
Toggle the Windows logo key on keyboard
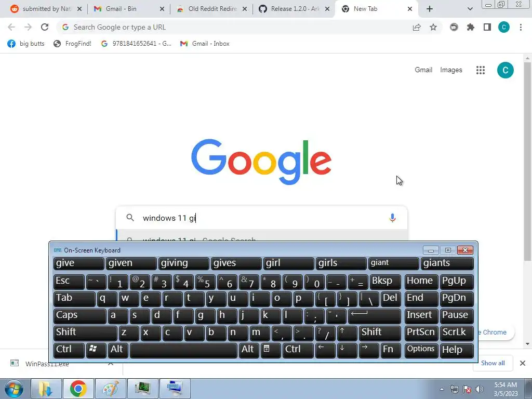coord(96,350)
